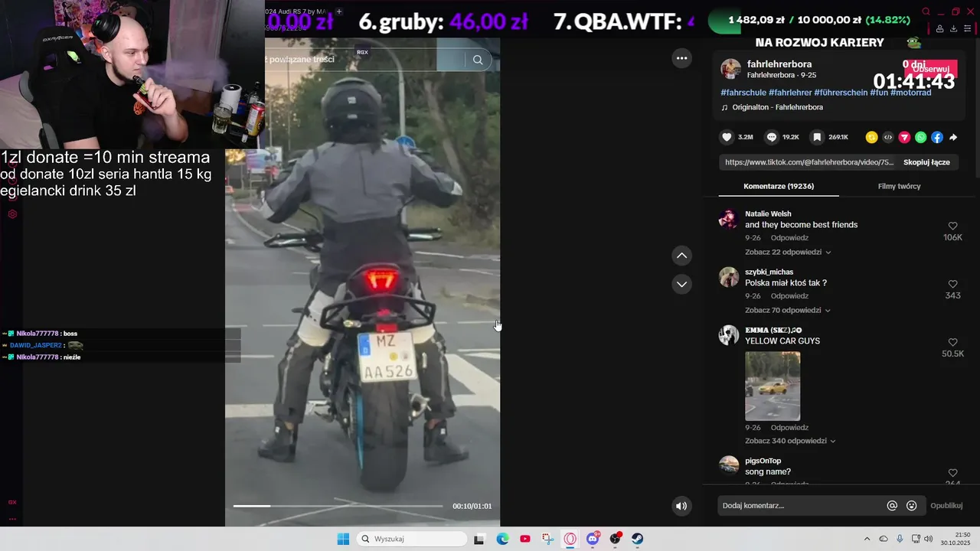Send video to friends via pink arrow icon
Screen dimensions: 980x551
(x=904, y=137)
